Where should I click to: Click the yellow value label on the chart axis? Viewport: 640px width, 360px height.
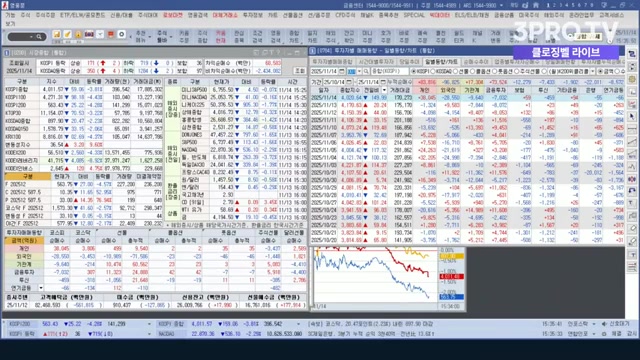451,256
